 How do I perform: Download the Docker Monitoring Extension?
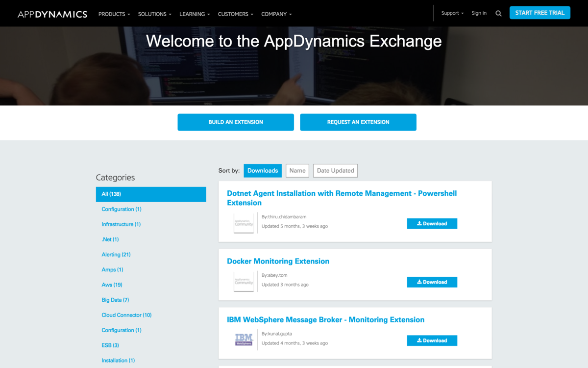click(432, 282)
